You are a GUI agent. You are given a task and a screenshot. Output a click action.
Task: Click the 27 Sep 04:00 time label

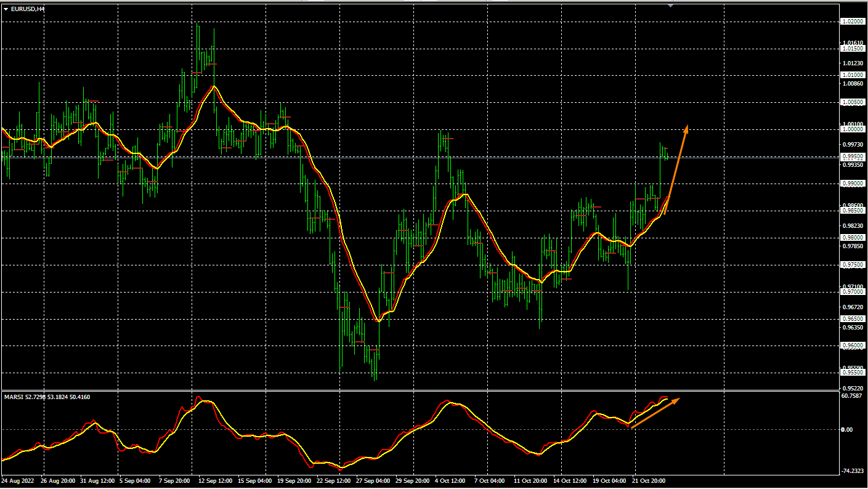pyautogui.click(x=373, y=480)
